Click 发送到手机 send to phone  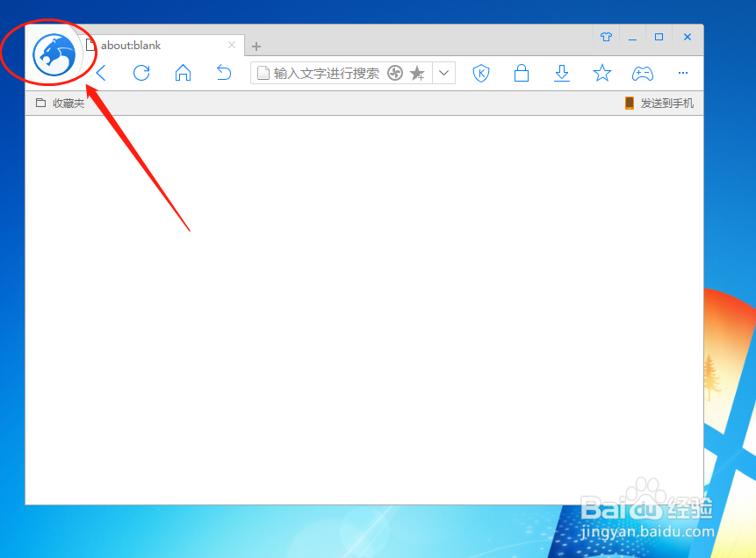coord(659,104)
